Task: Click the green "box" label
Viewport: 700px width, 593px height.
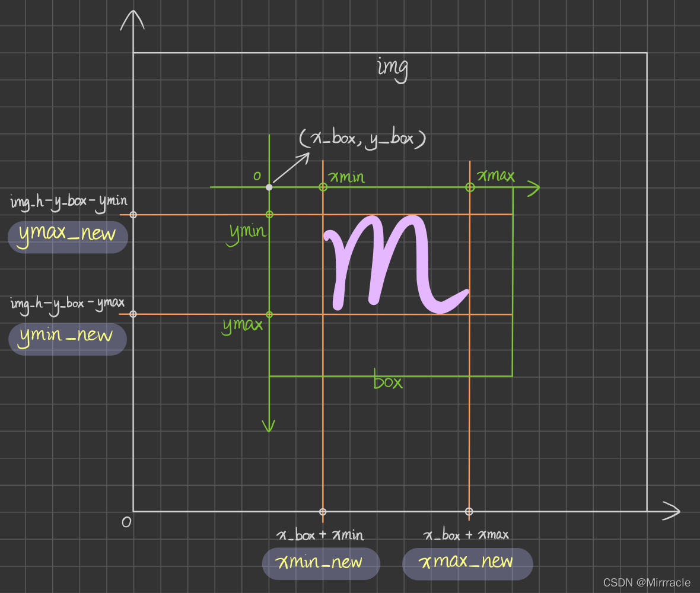Action: tap(387, 380)
